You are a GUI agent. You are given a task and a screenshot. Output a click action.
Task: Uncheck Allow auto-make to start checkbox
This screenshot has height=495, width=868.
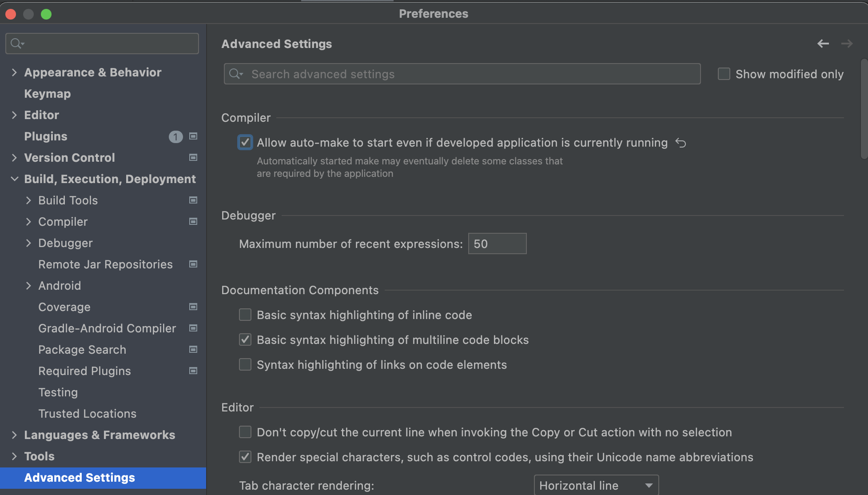click(245, 143)
